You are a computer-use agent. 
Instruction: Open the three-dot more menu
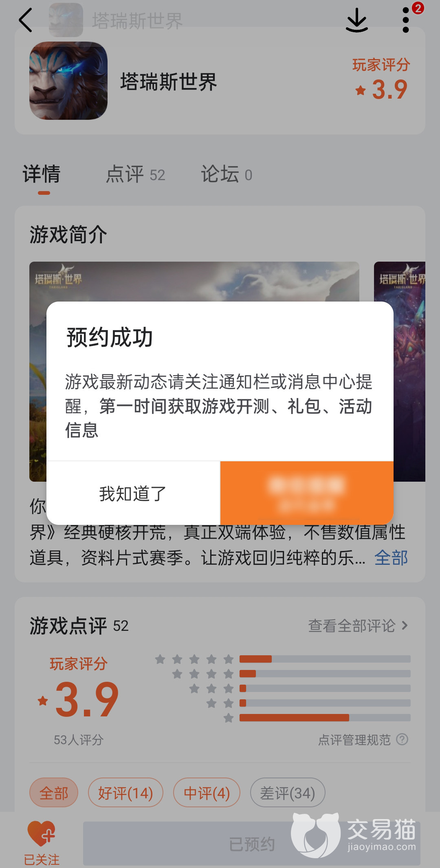(406, 20)
